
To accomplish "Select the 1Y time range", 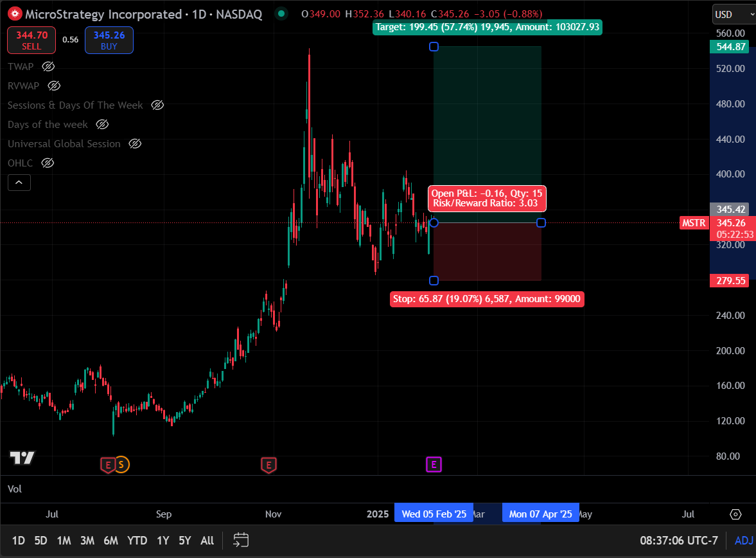I will [x=163, y=541].
